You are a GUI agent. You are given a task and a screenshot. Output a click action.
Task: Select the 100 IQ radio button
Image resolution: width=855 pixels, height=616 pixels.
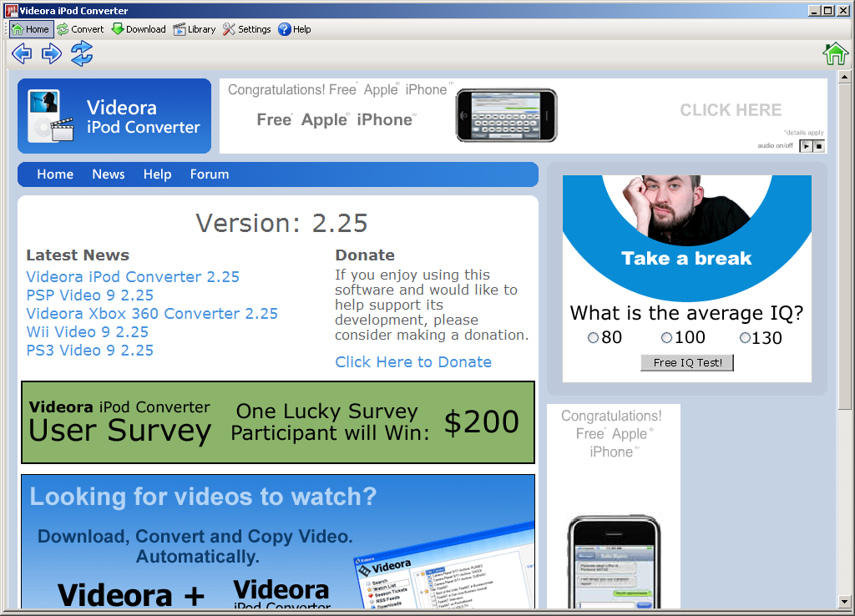pos(666,338)
